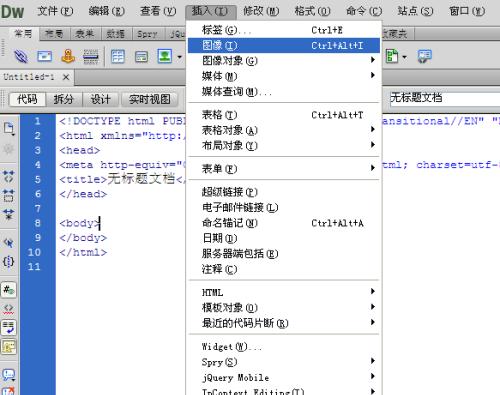Expand the 表格对象(A) submenu

point(284,130)
